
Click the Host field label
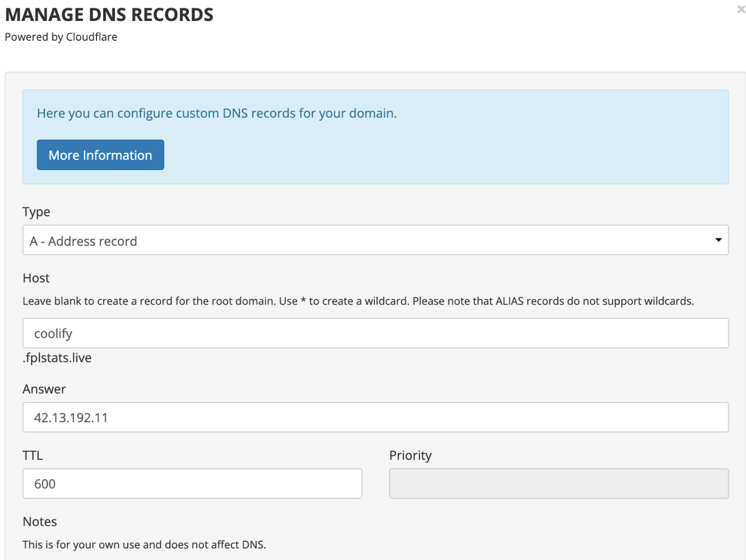tap(36, 278)
